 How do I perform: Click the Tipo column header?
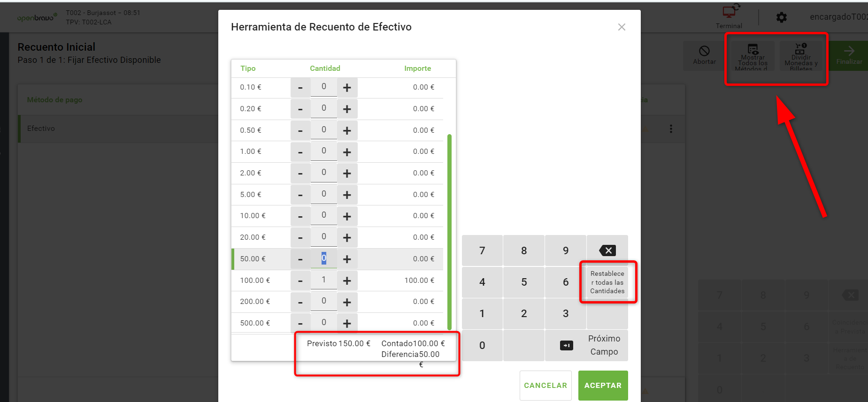(x=248, y=68)
